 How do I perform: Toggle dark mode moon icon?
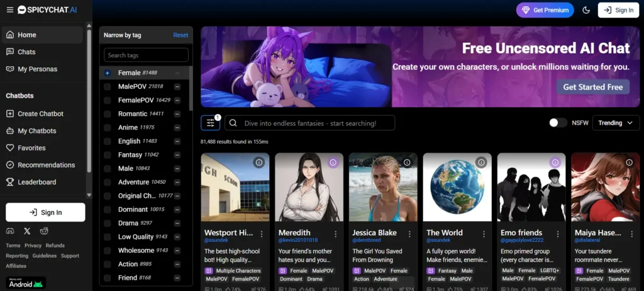(x=586, y=10)
